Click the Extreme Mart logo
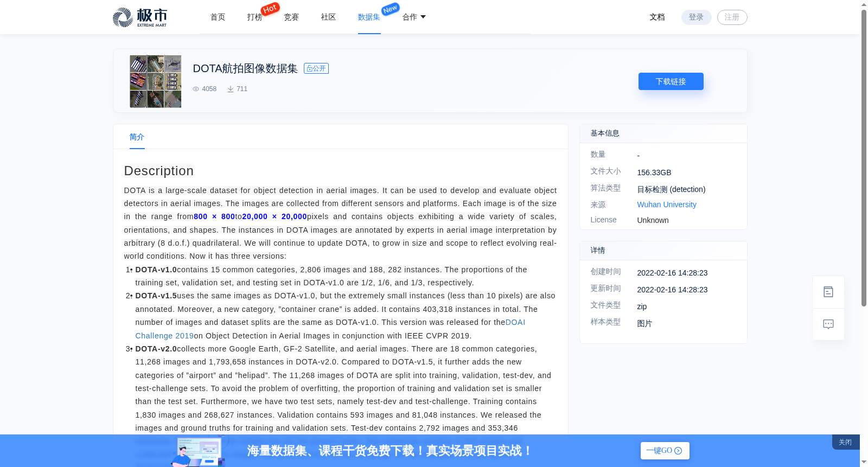The height and width of the screenshot is (467, 868). click(x=140, y=17)
